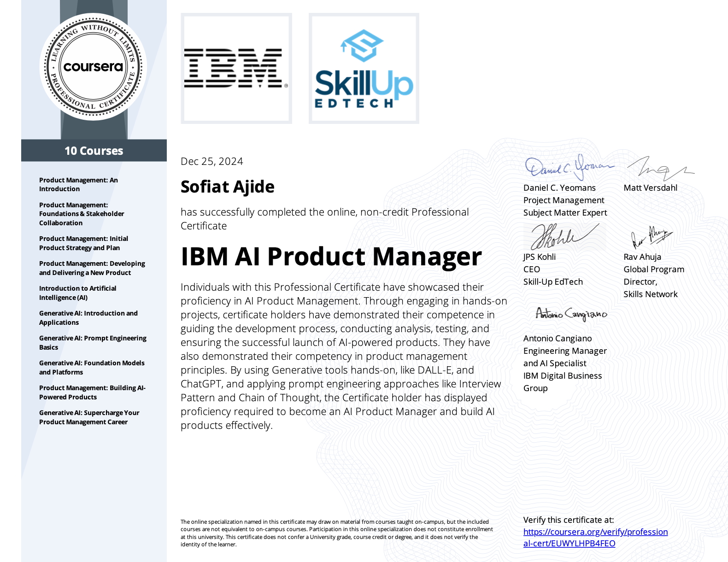Click 'Skill-Up EdTech' under JPS Kohli
Screen dimensions: 728x562
pyautogui.click(x=553, y=281)
